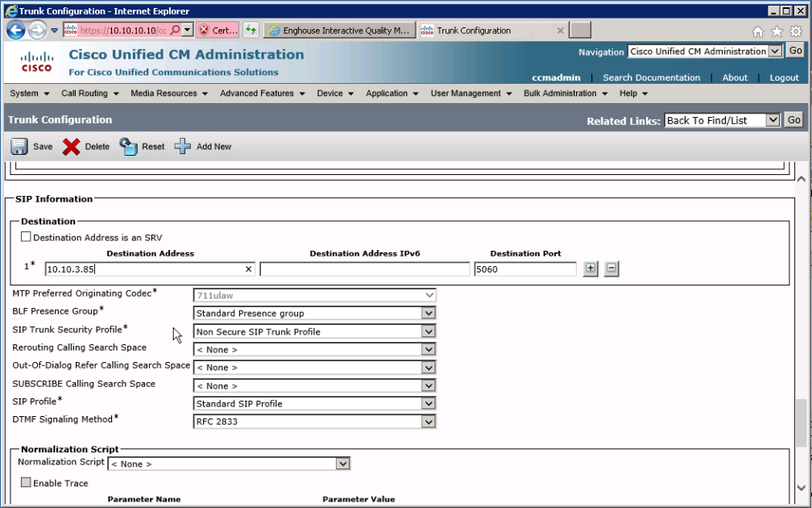Switch to Enghouse Interactive Quality tab
Viewport: 812px width, 508px height.
point(340,31)
